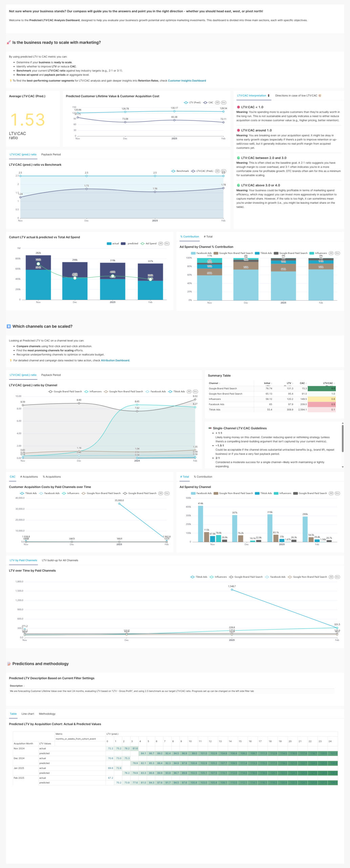Click Influencers swatch in lower Ad Spend by Channel legend

point(276,493)
